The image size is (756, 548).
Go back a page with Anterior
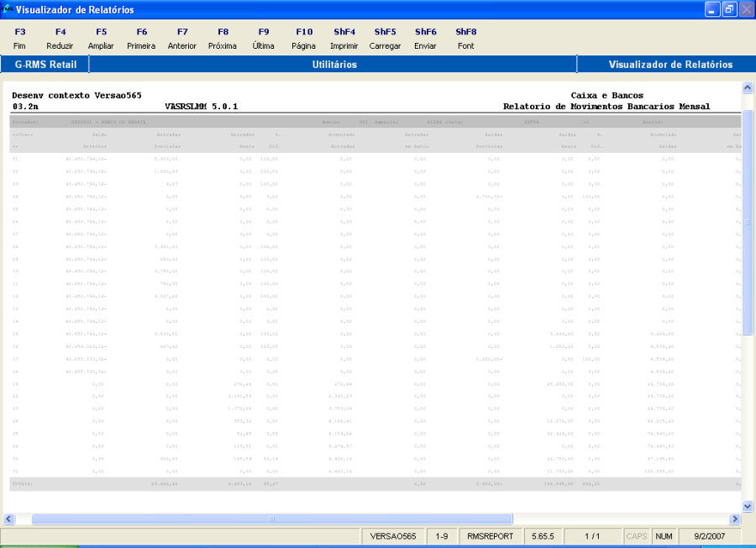click(x=181, y=38)
